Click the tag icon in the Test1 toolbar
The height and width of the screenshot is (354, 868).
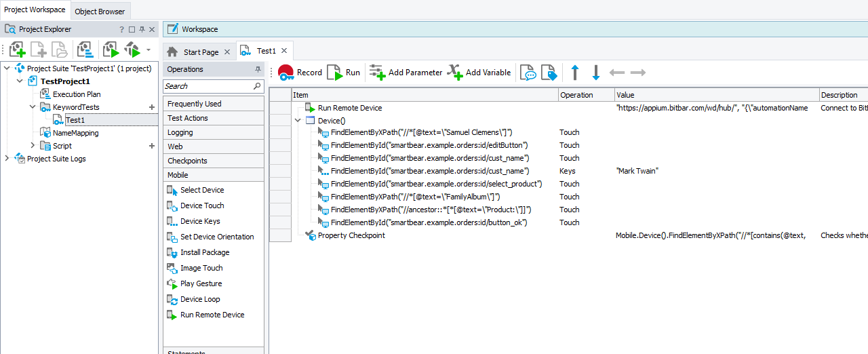(x=548, y=73)
